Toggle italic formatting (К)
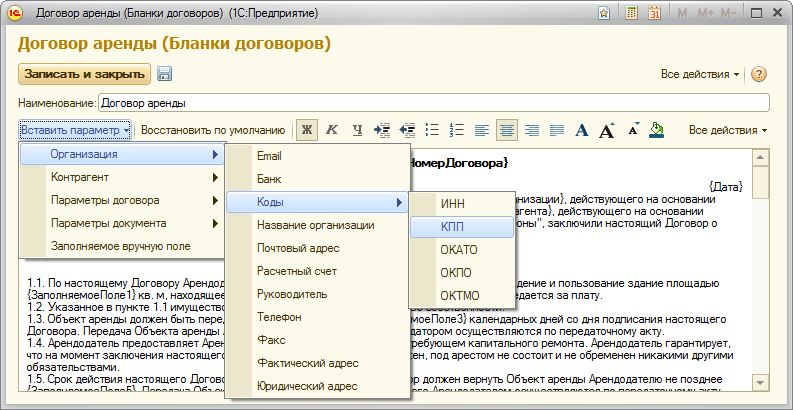793x410 pixels. (331, 130)
